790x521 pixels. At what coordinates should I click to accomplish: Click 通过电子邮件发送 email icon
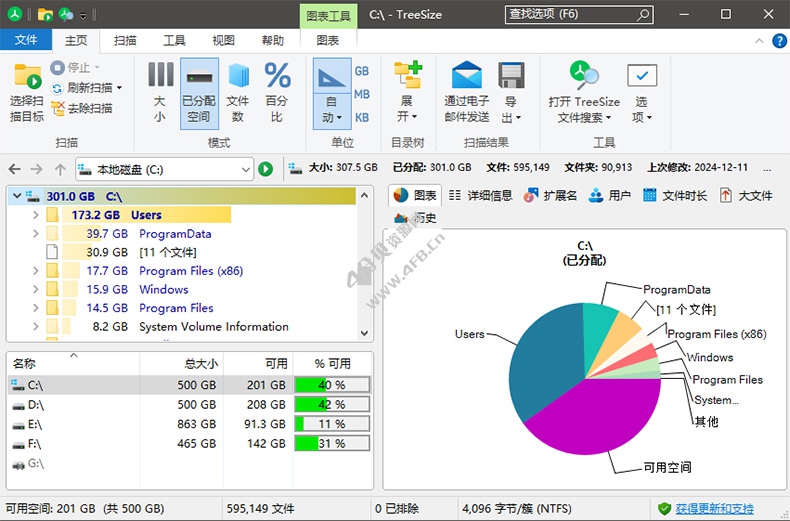pyautogui.click(x=466, y=77)
